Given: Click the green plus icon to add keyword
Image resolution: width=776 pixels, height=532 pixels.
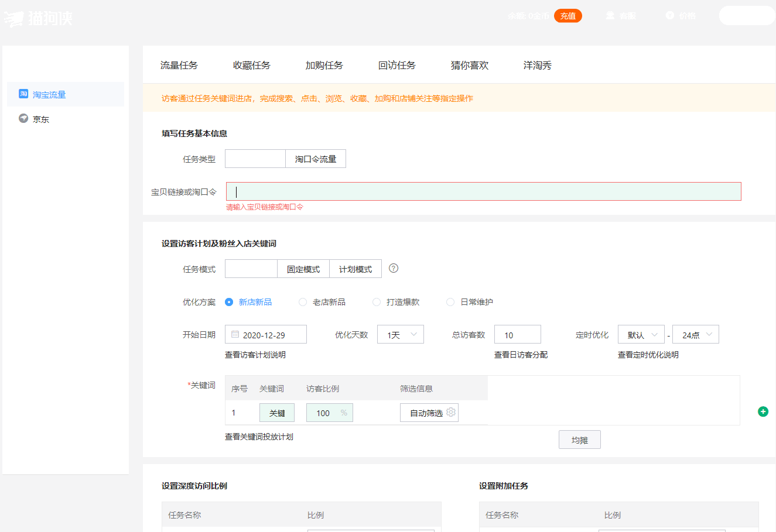Looking at the screenshot, I should [x=763, y=411].
